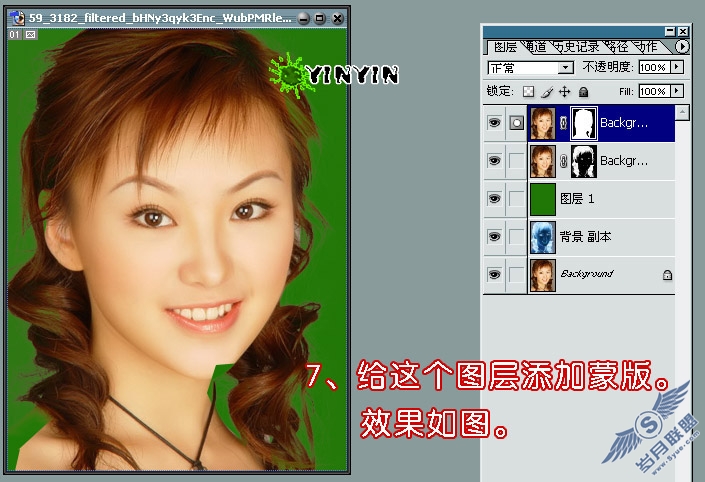Select the portrait thumbnail of second Backgr... layer
Viewport: 705px width, 482px height.
click(543, 161)
